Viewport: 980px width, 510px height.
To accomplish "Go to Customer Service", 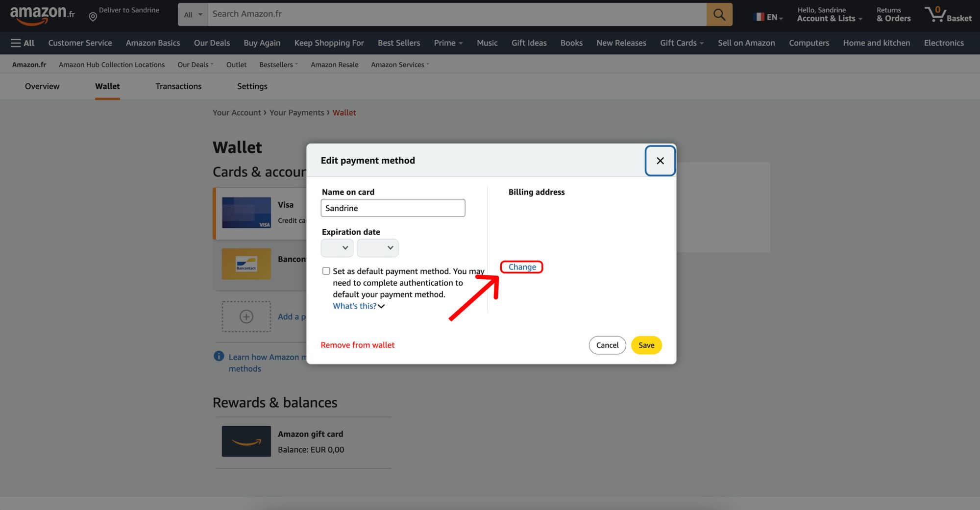I will tap(80, 43).
